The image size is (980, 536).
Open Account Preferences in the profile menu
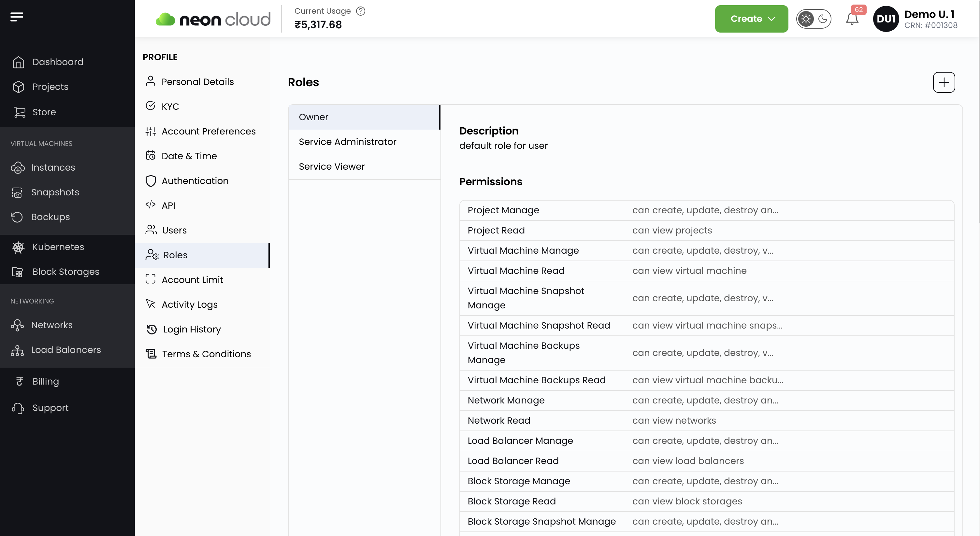click(x=208, y=131)
